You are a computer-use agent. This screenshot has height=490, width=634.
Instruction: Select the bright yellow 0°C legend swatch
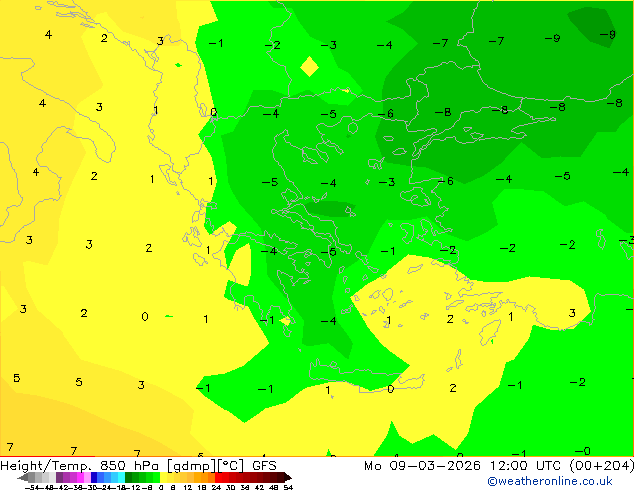163,477
